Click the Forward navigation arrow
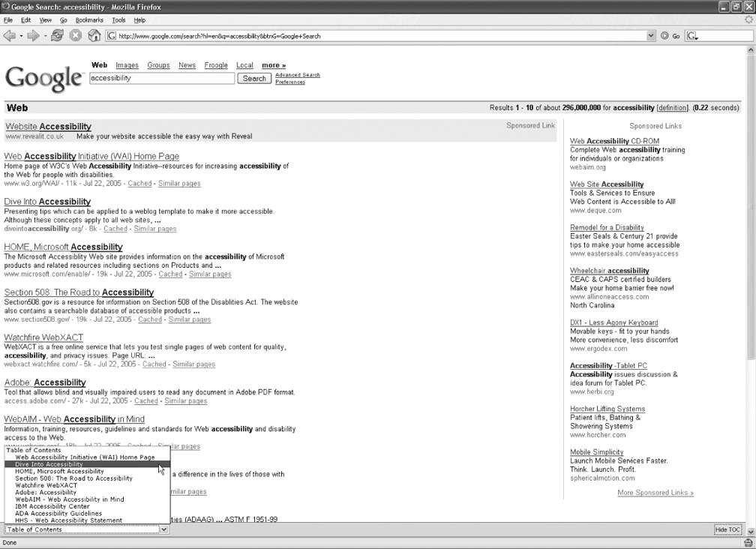 [x=34, y=35]
